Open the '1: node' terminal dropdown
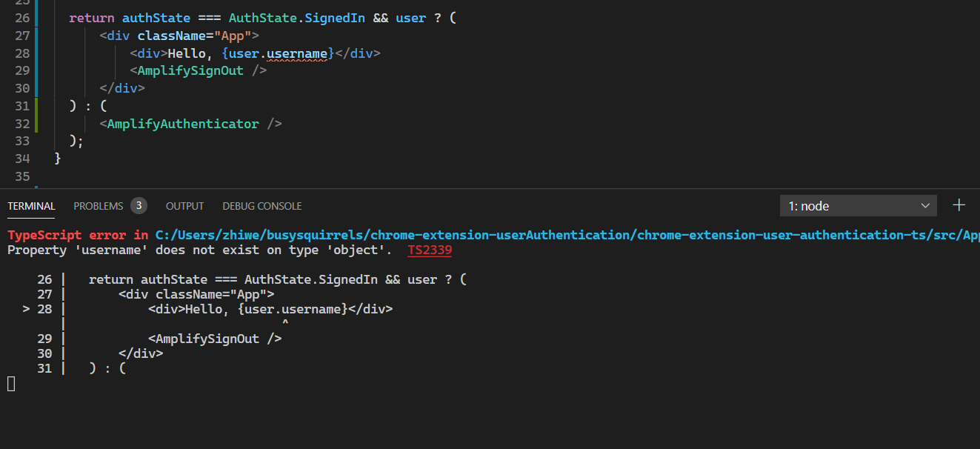This screenshot has height=449, width=980. pyautogui.click(x=859, y=206)
